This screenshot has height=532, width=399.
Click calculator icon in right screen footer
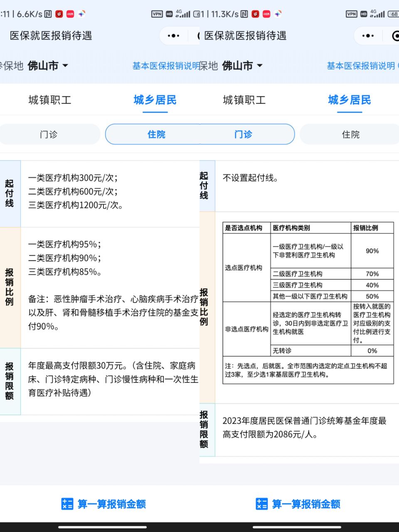(x=261, y=504)
